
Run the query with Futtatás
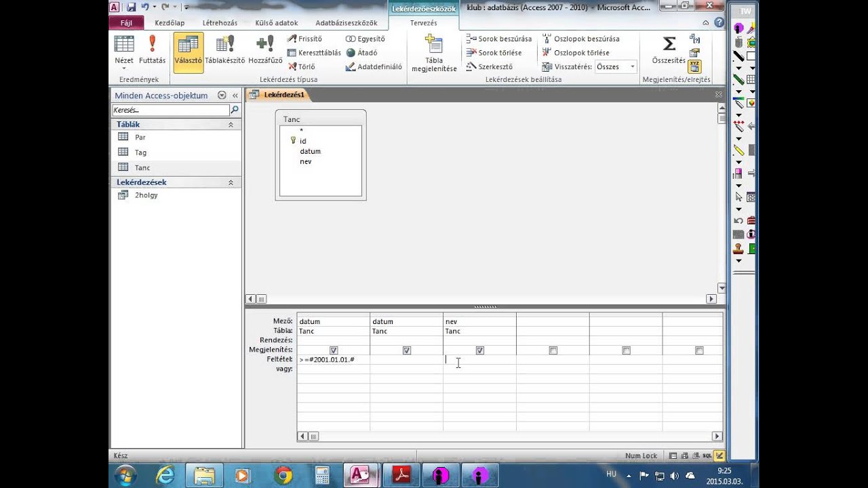pos(152,50)
